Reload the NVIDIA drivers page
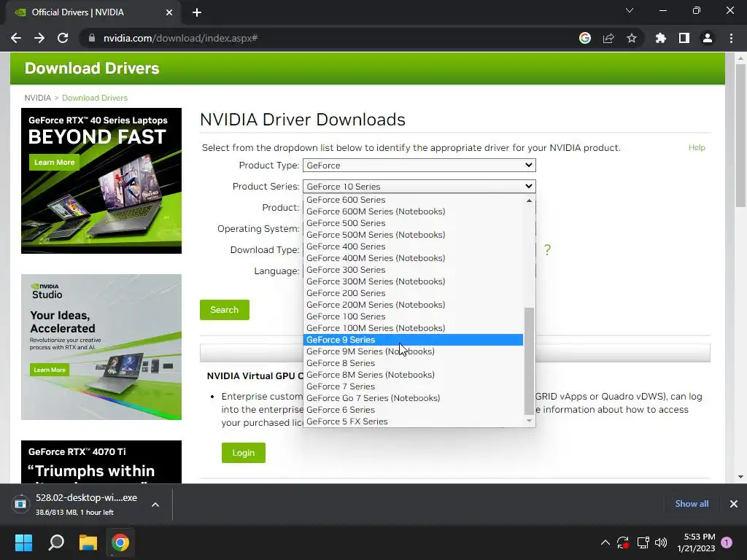Screen dimensions: 747x560 coord(63,38)
